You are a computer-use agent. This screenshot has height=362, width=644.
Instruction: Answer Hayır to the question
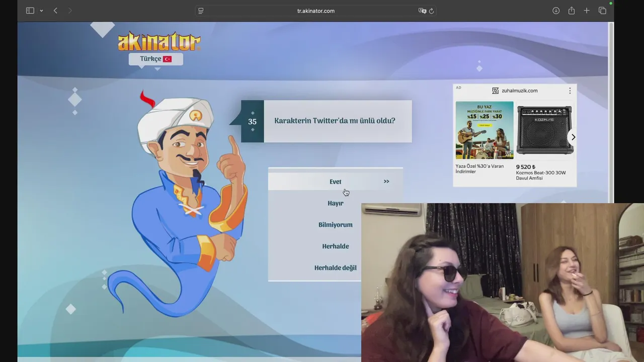pyautogui.click(x=335, y=203)
